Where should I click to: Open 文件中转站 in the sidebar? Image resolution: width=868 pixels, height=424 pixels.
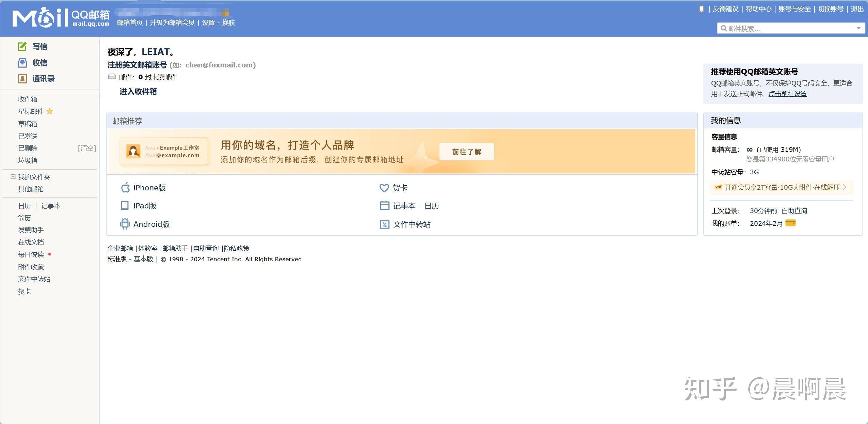pyautogui.click(x=34, y=279)
